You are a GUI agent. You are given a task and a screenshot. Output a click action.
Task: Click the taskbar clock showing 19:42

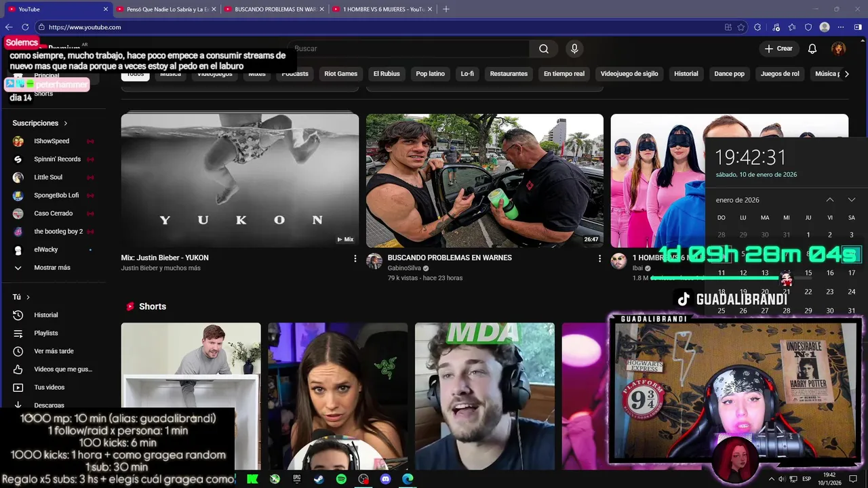829,479
